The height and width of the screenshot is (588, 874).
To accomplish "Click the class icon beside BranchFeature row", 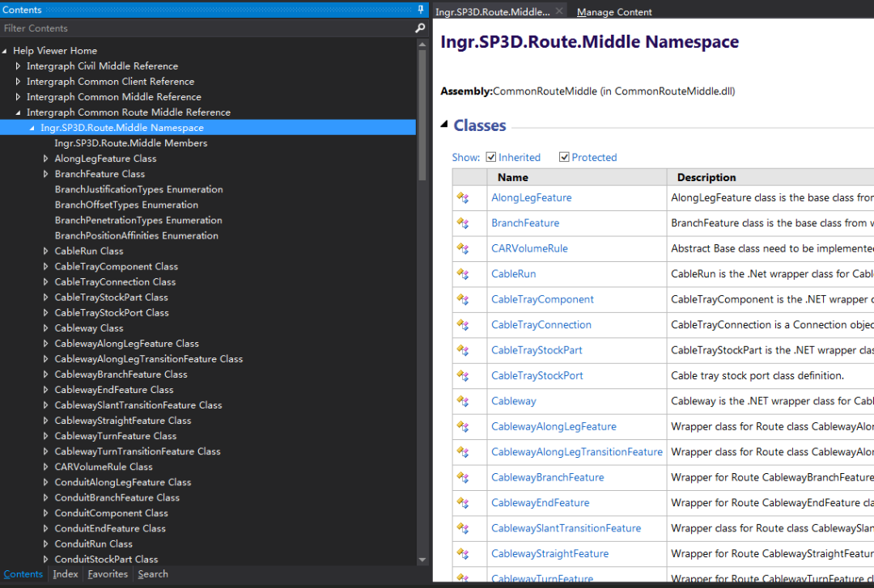I will point(463,223).
